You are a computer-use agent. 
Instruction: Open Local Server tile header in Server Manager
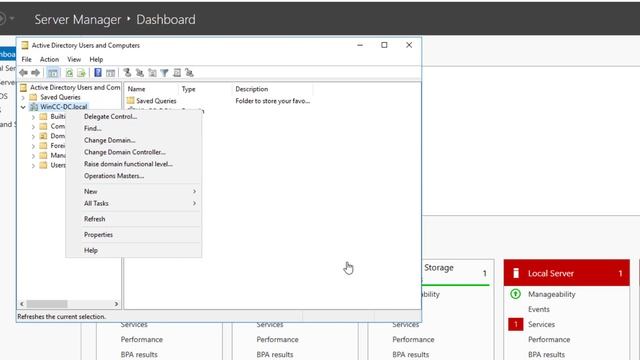(567, 273)
